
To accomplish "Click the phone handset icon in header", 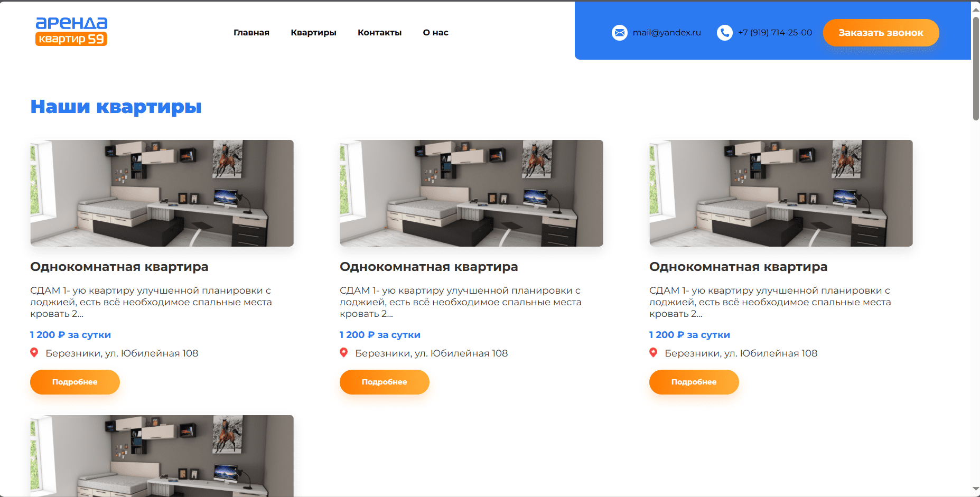I will coord(724,33).
